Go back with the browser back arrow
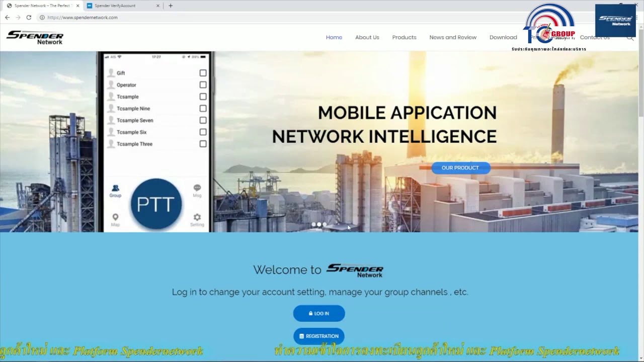Screen dimensions: 644x362 [7, 17]
